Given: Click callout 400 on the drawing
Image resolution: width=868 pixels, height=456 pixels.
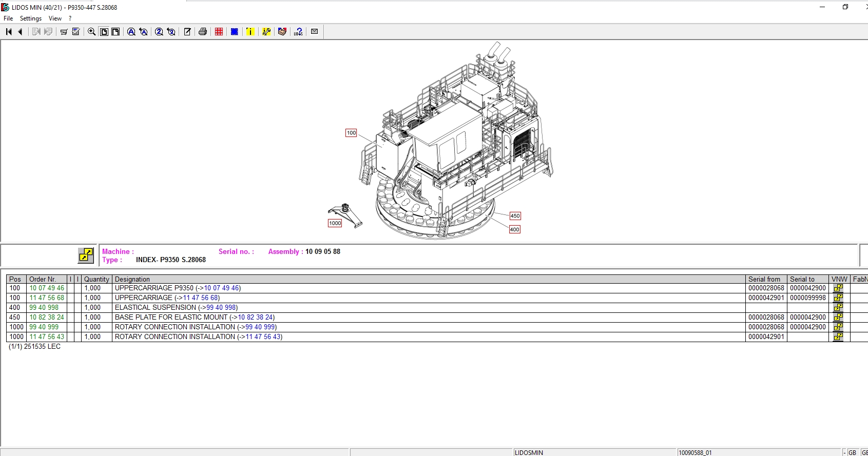Looking at the screenshot, I should pyautogui.click(x=514, y=229).
